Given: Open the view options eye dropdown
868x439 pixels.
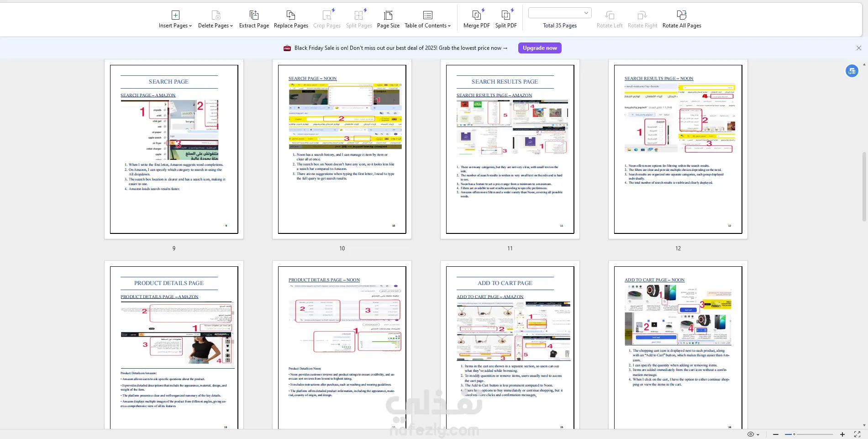Looking at the screenshot, I should [x=753, y=434].
